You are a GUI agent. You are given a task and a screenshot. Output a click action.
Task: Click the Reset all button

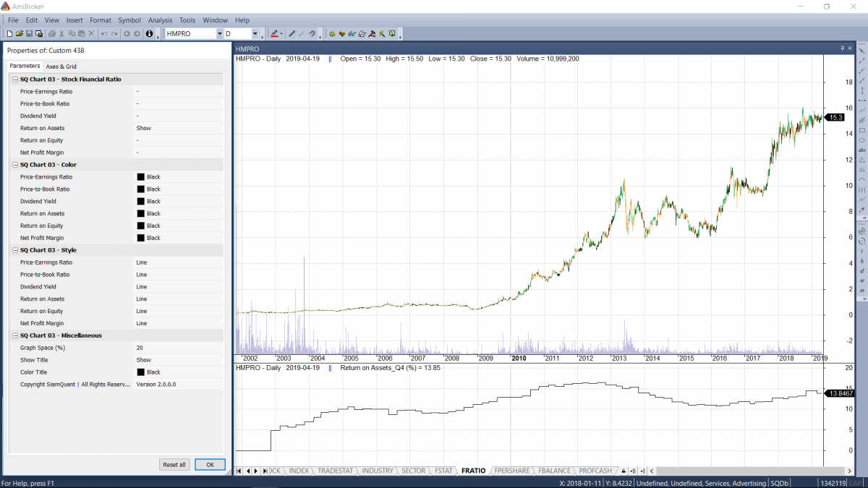(x=174, y=465)
